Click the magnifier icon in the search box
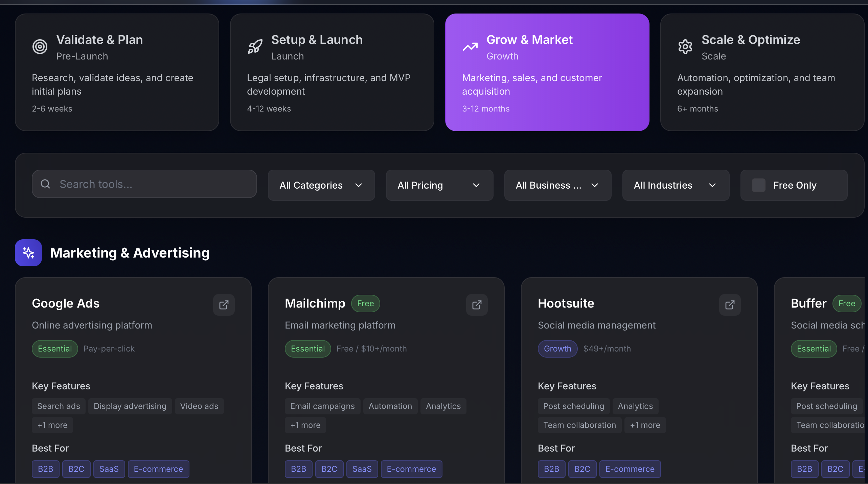 [45, 184]
